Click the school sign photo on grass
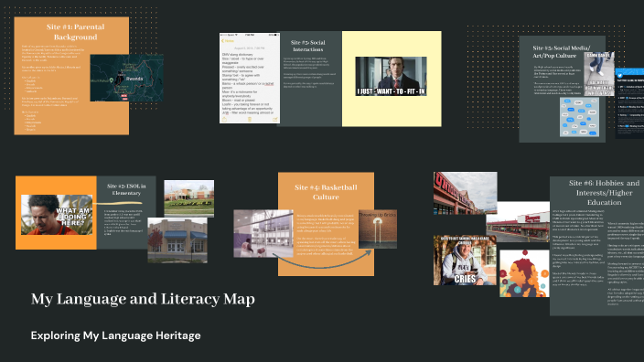 pyautogui.click(x=189, y=198)
